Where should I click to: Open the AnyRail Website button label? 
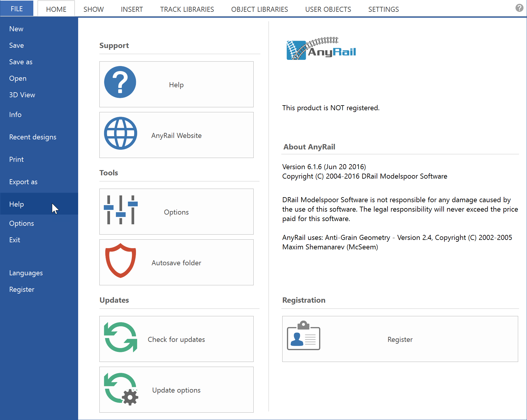(x=176, y=136)
